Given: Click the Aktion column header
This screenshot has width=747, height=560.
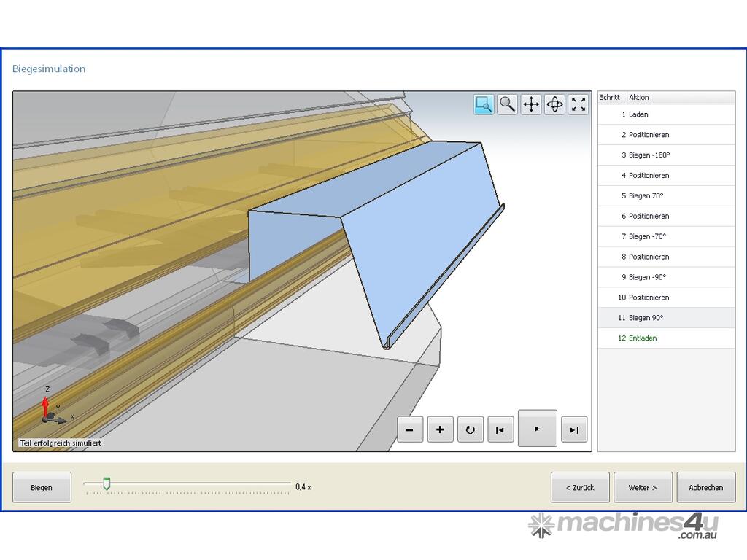Looking at the screenshot, I should click(639, 97).
